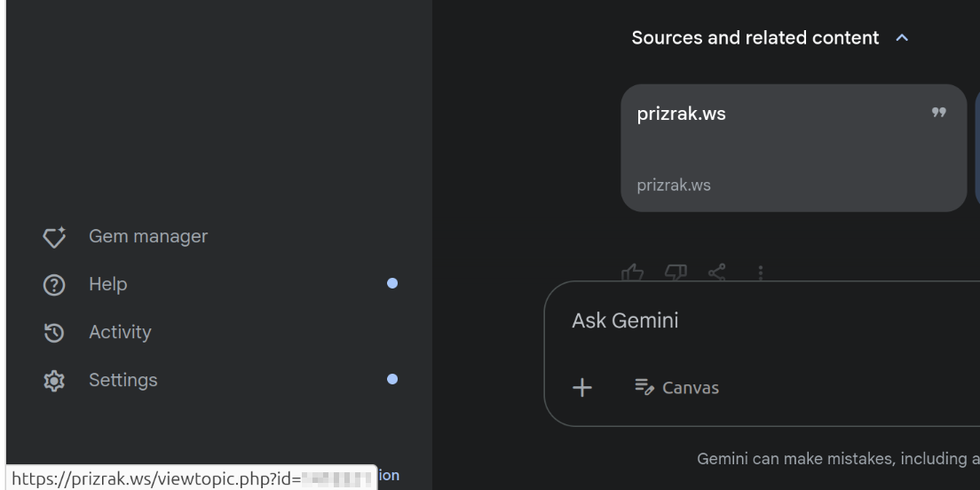Click the share response icon

coord(717,273)
